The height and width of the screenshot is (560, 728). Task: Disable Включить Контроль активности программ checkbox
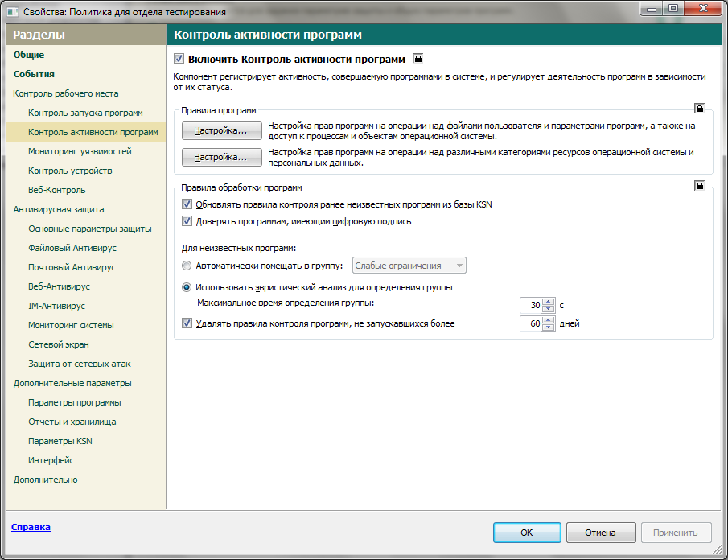pyautogui.click(x=179, y=59)
